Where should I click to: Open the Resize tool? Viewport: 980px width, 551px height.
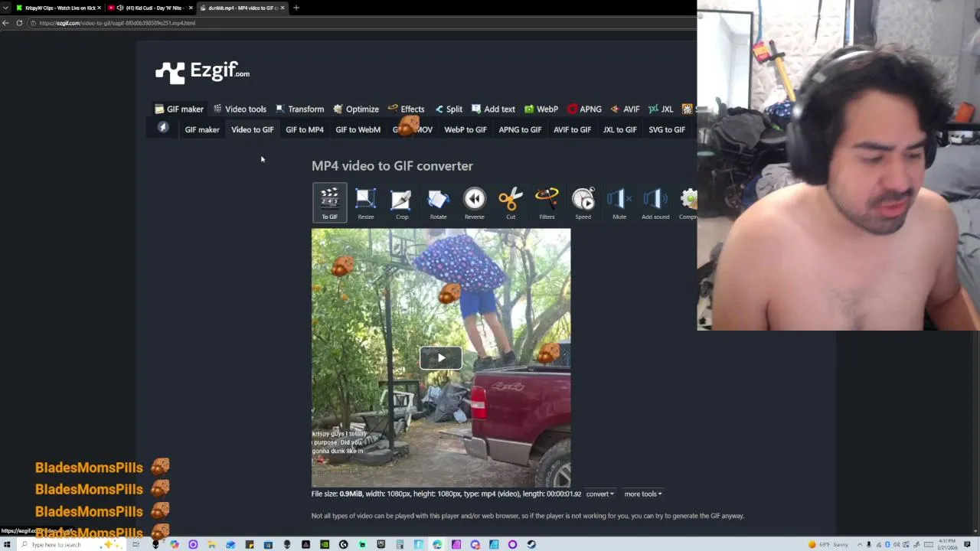(365, 203)
